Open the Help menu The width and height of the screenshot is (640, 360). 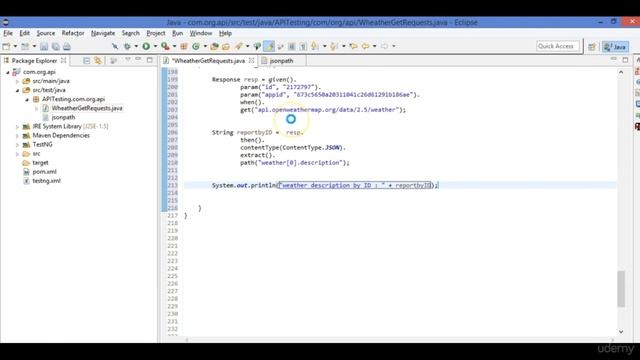click(225, 33)
